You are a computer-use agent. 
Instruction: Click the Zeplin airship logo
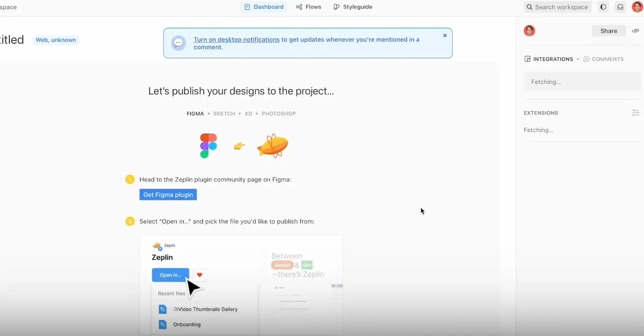[x=273, y=146]
